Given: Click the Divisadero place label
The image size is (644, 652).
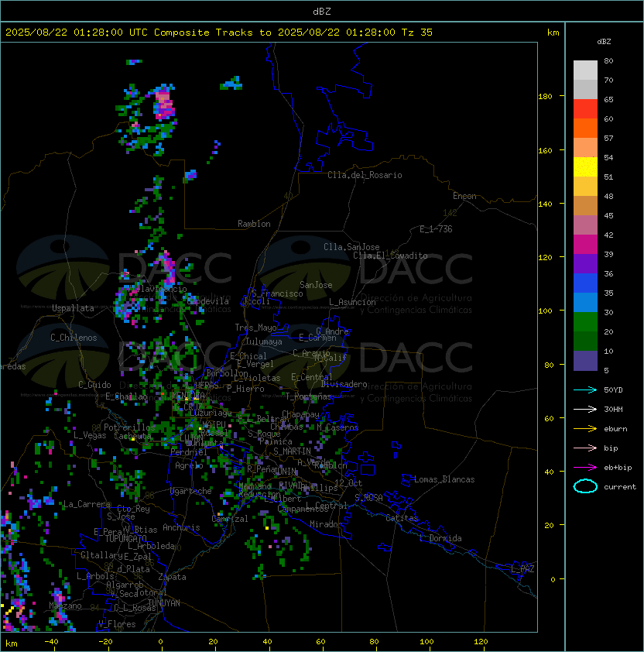Looking at the screenshot, I should pyautogui.click(x=344, y=384).
